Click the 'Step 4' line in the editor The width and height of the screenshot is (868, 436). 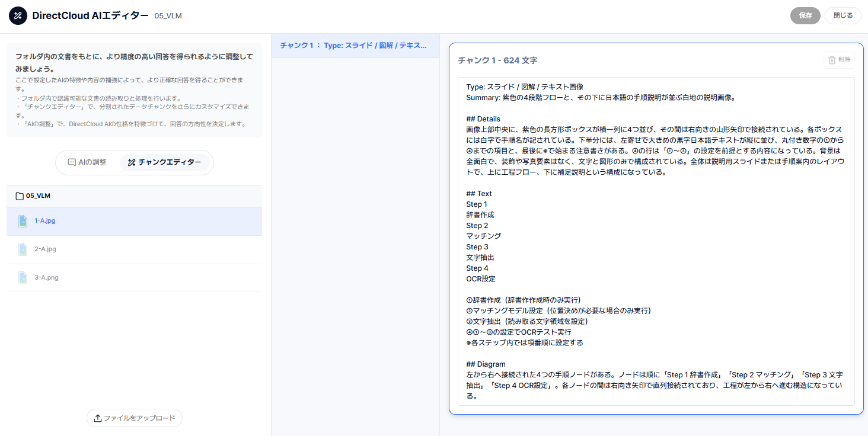(x=477, y=268)
